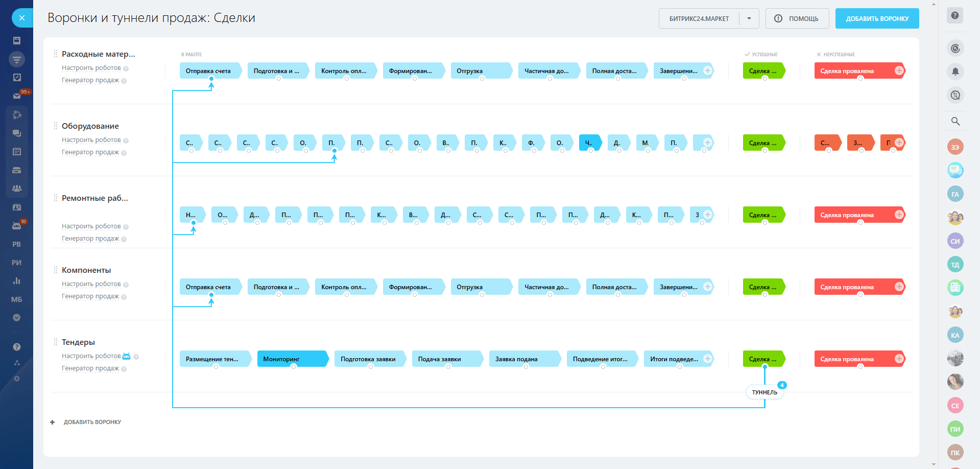
Task: Click the robot icon with 10 badge
Action: (17, 226)
